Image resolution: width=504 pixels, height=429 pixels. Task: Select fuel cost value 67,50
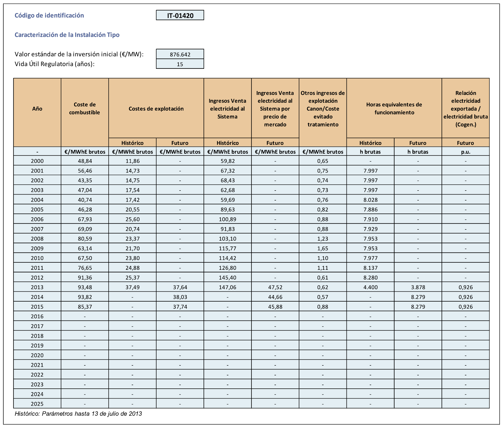click(85, 258)
